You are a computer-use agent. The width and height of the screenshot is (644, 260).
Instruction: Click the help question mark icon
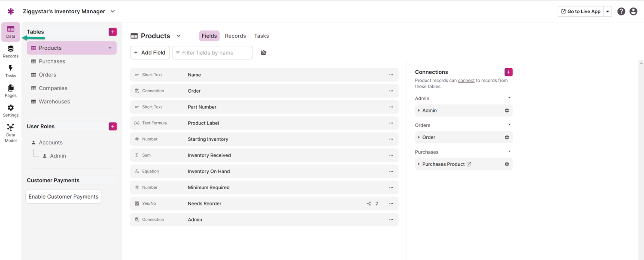coord(621,12)
